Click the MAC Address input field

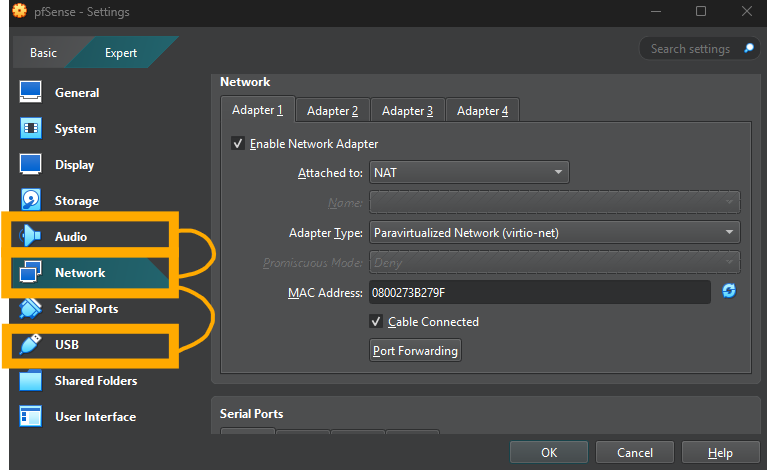[540, 292]
